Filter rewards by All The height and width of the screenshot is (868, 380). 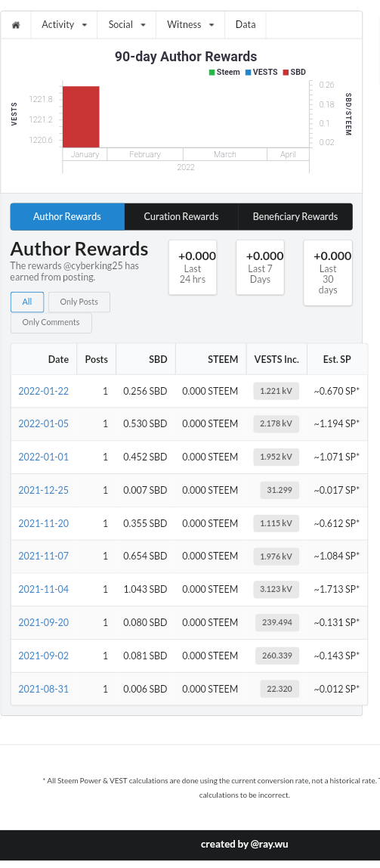tap(27, 302)
